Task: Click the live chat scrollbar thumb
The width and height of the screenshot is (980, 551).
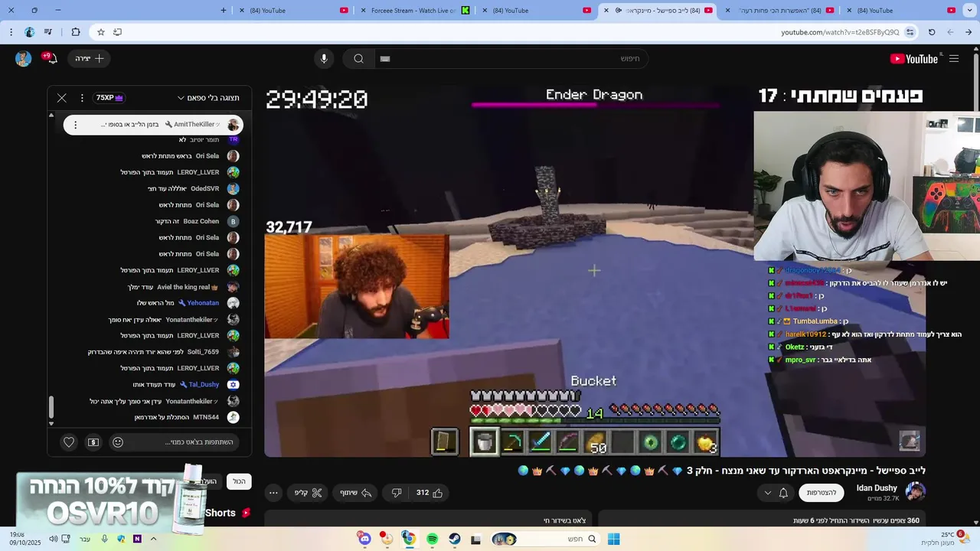Action: (51, 407)
